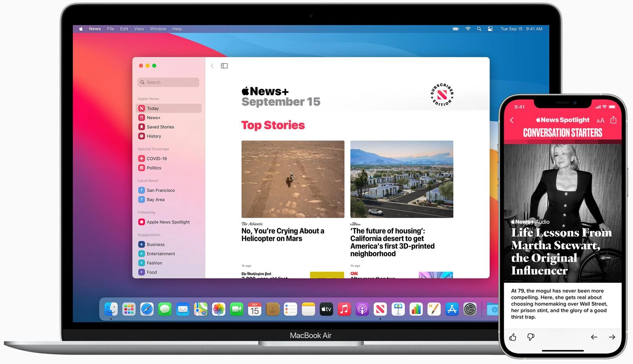Open the View menu
Screen dimensions: 633x364
pos(139,29)
